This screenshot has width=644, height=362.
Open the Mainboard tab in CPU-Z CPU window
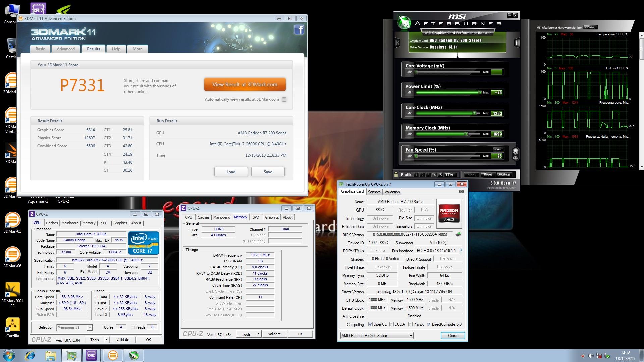70,223
